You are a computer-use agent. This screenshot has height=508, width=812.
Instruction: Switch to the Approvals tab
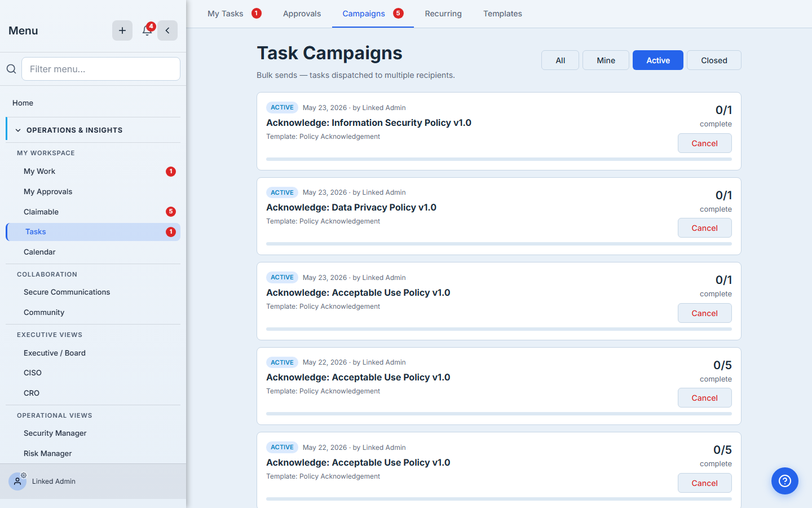tap(302, 14)
